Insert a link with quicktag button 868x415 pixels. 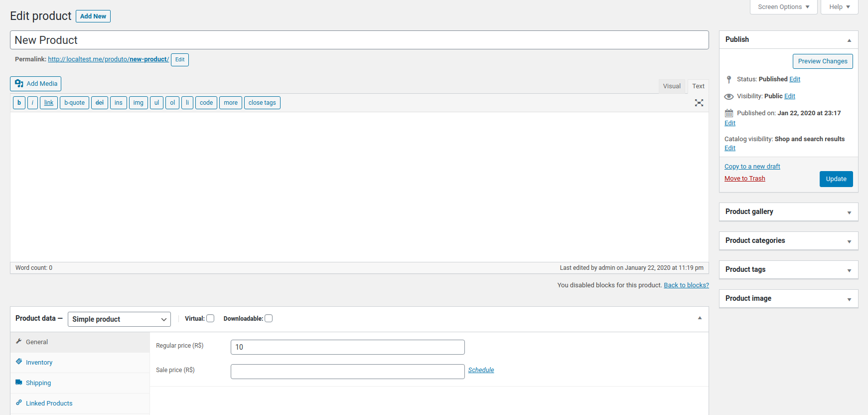49,103
